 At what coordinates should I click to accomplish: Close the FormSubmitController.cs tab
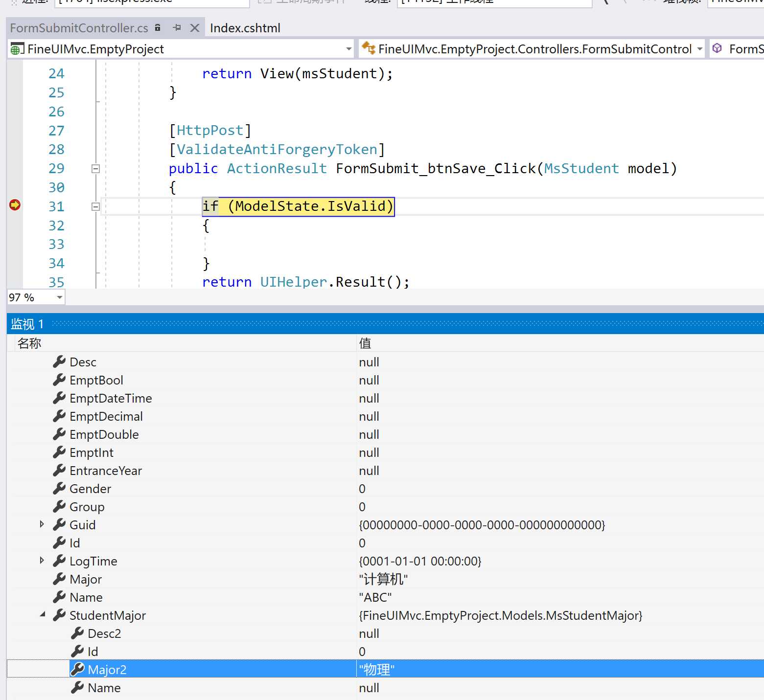195,28
